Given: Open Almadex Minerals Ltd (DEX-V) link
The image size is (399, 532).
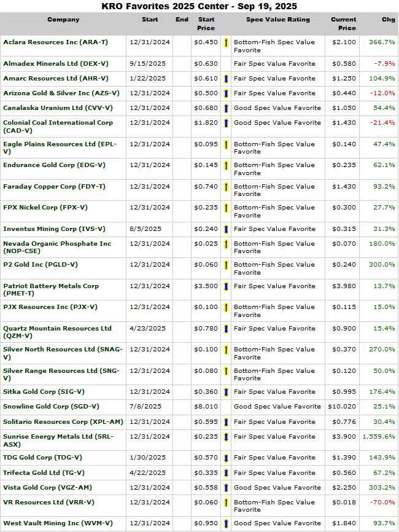Looking at the screenshot, I should (56, 63).
